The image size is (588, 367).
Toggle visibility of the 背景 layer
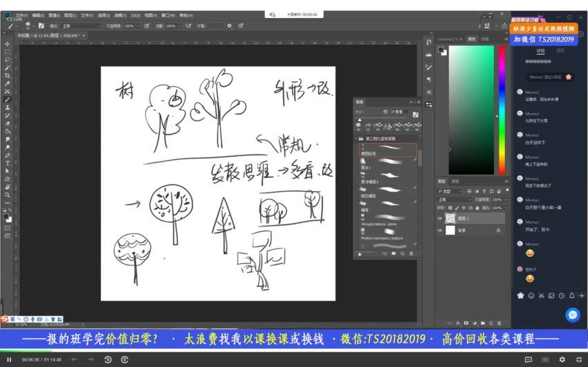(x=440, y=231)
